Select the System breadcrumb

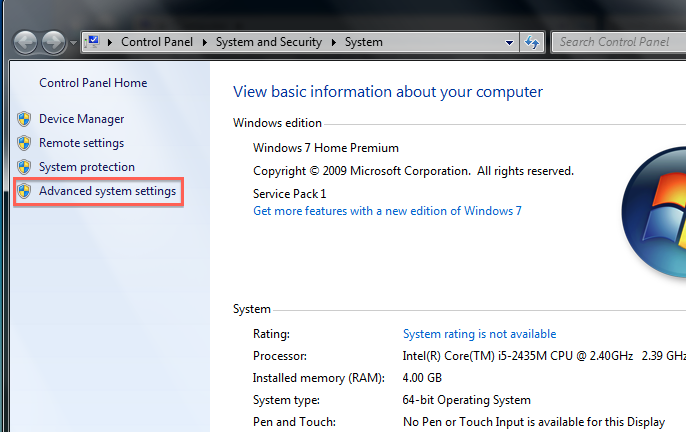[x=364, y=42]
